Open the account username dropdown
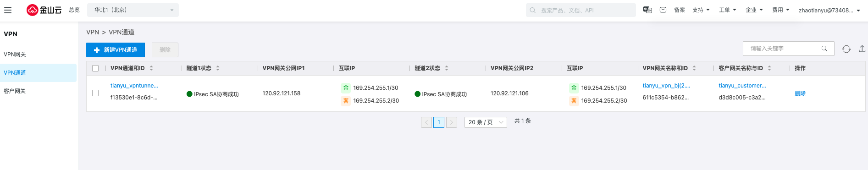868x170 pixels. click(829, 10)
